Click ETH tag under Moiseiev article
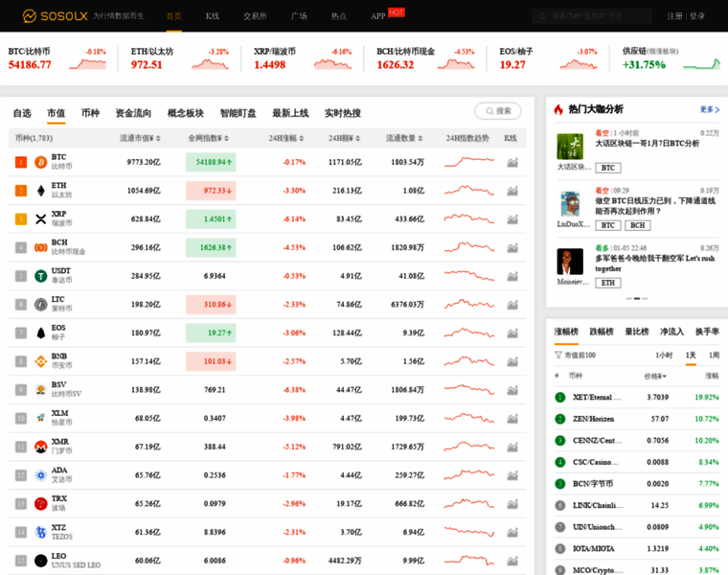Screen dimensions: 728x575 tap(607, 283)
